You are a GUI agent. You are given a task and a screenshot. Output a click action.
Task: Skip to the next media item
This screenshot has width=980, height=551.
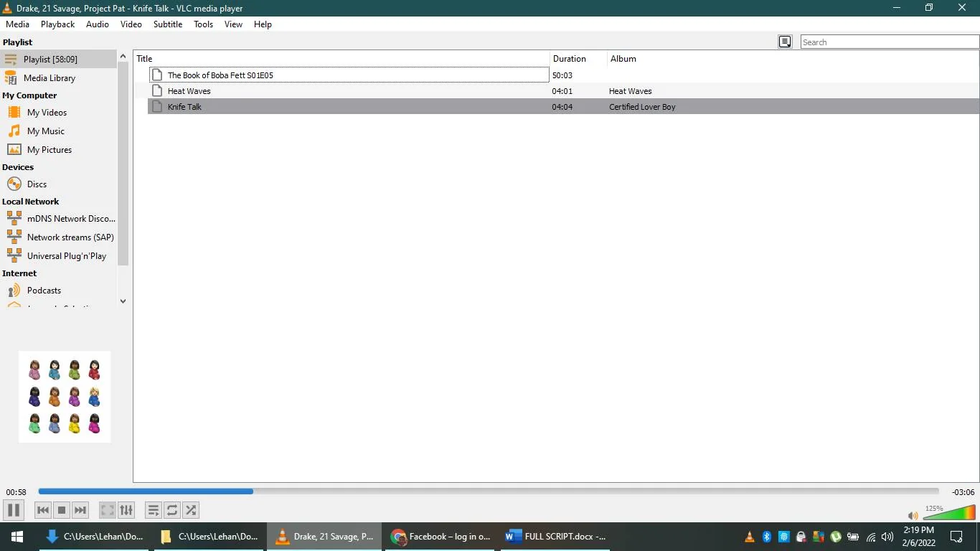coord(80,510)
